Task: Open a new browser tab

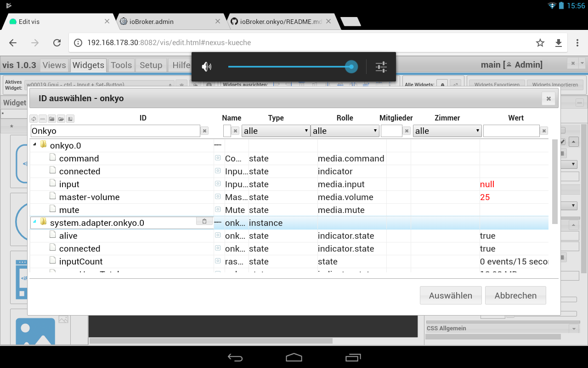Action: click(351, 22)
